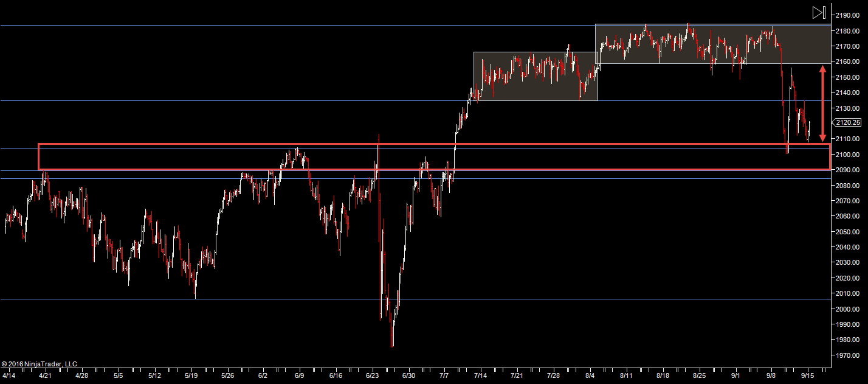Click the 5/19 date axis label
Image resolution: width=868 pixels, height=384 pixels.
191,376
